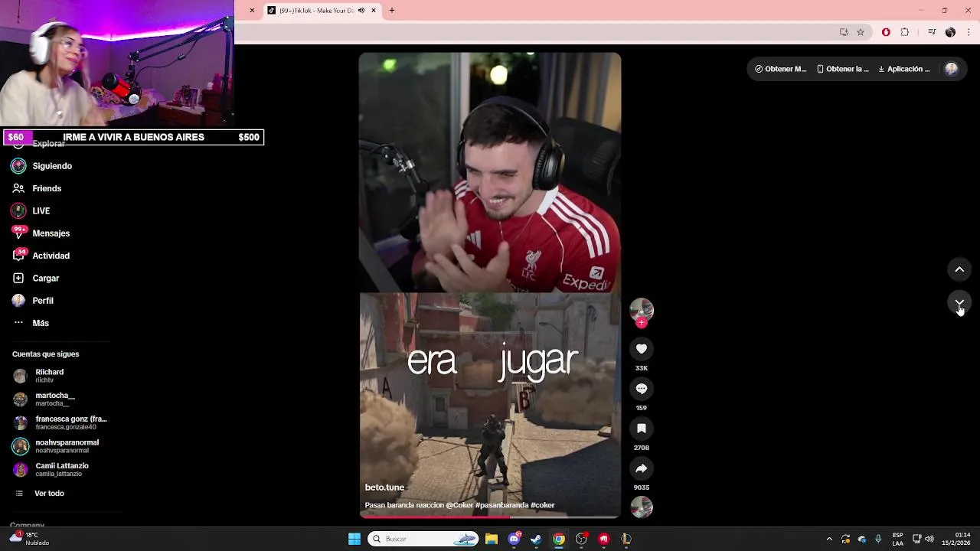The height and width of the screenshot is (551, 980).
Task: Open the red Riot icon in the taskbar
Action: pos(604,539)
